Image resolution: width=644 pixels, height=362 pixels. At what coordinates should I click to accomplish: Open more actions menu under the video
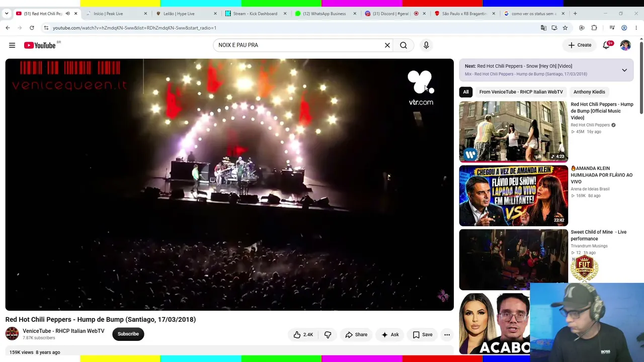(x=447, y=335)
